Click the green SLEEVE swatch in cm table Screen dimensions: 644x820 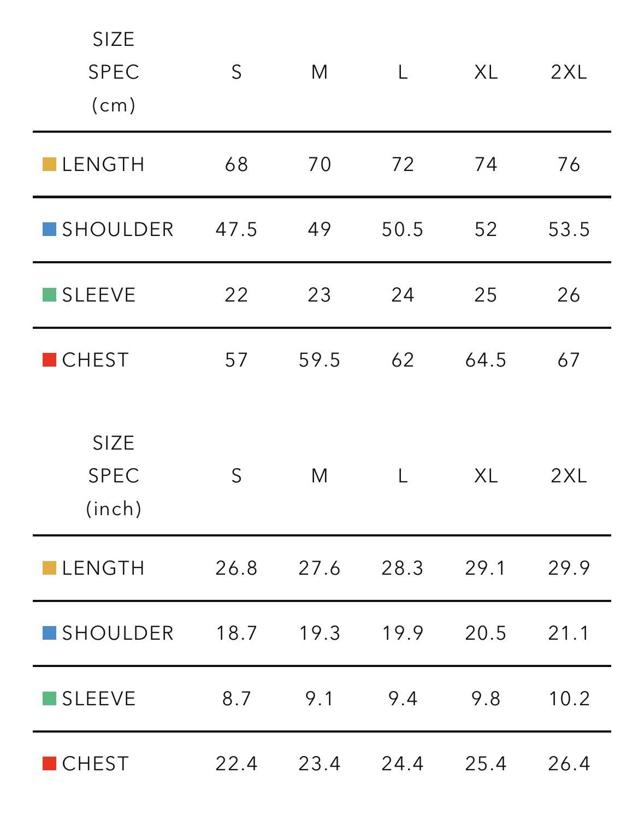tap(49, 295)
